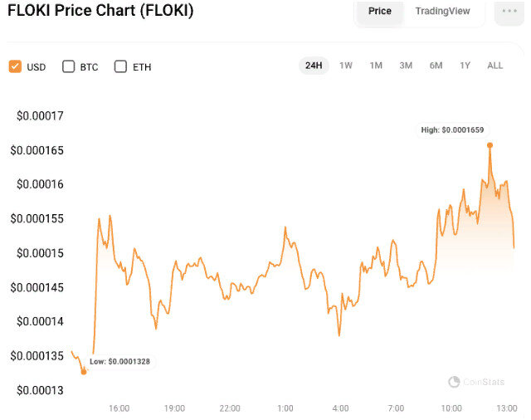Click the Low price marker dot
Viewport: 531px width, 420px height.
[83, 372]
